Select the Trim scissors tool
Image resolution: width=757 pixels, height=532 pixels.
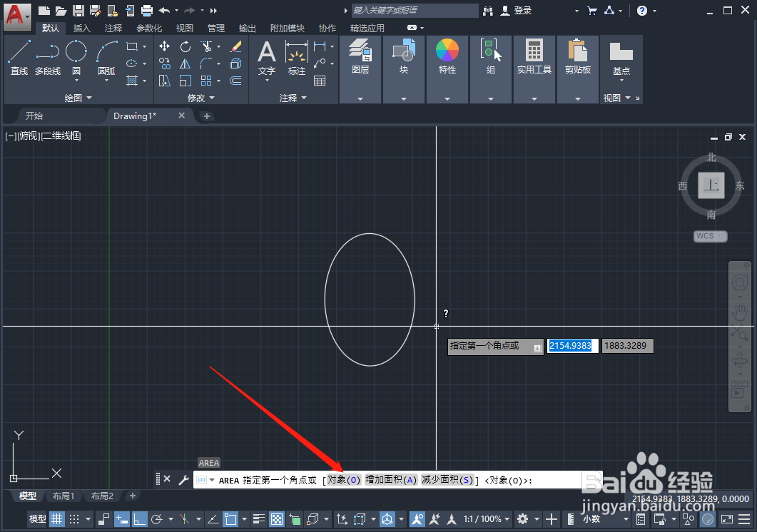pyautogui.click(x=207, y=46)
